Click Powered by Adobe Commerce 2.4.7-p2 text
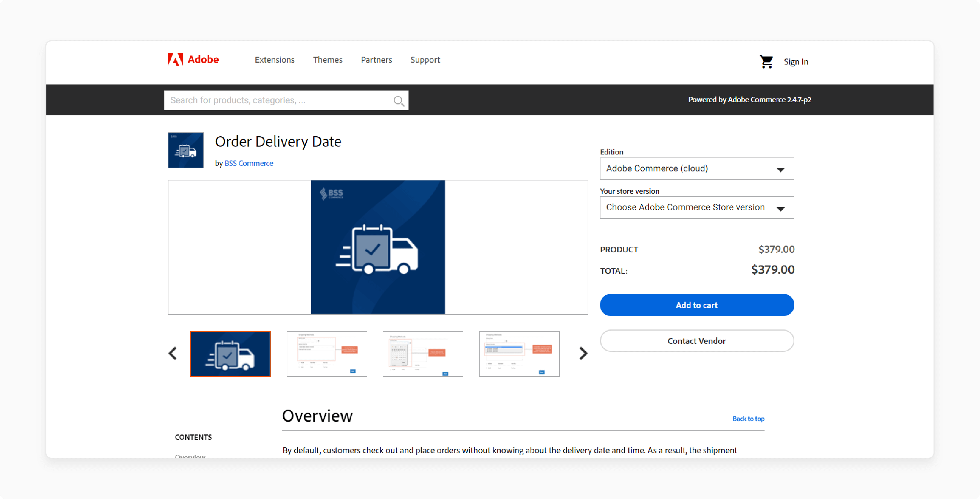 point(749,100)
